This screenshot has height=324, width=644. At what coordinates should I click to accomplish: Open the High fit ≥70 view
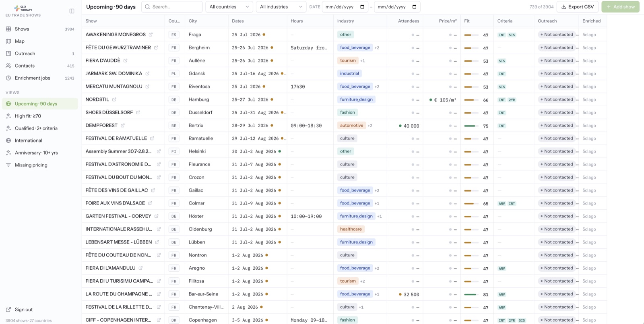(x=28, y=116)
